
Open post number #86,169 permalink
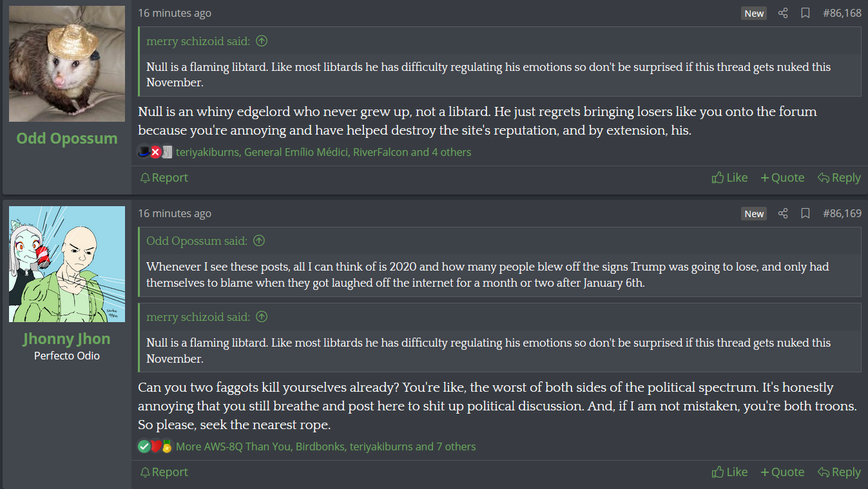pos(842,213)
